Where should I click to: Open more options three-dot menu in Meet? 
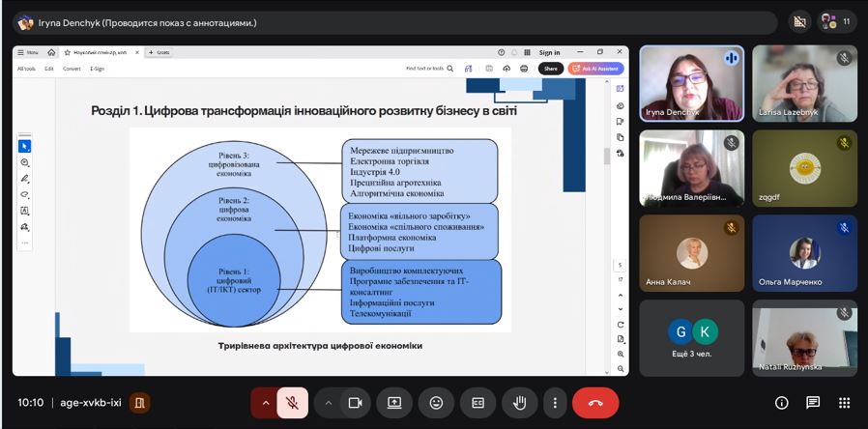coord(555,403)
